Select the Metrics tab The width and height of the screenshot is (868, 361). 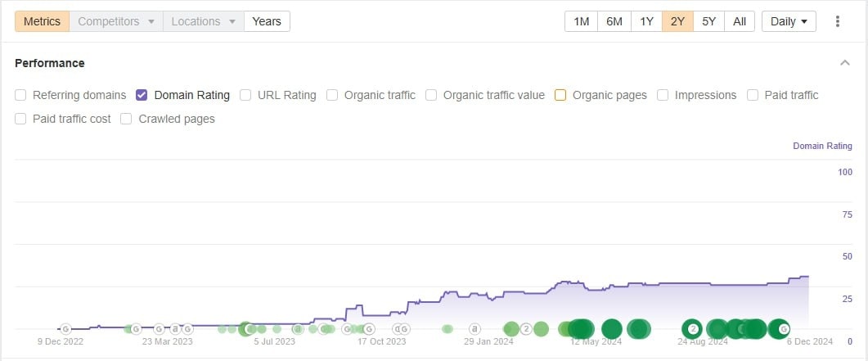[42, 21]
